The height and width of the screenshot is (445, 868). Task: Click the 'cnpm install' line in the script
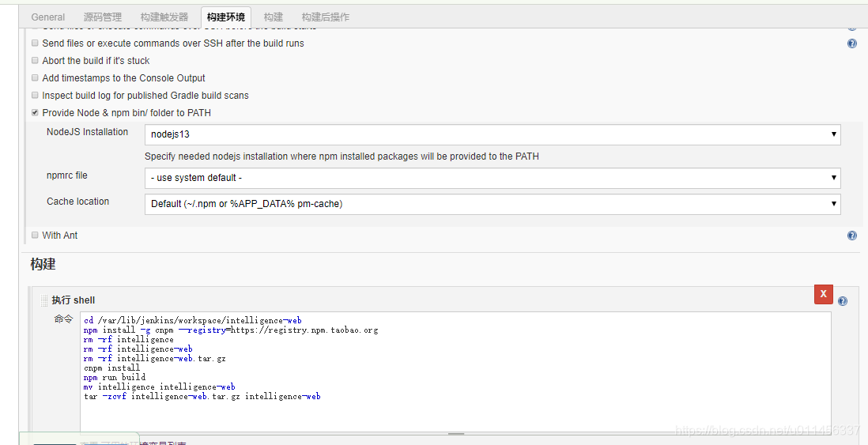coord(111,368)
